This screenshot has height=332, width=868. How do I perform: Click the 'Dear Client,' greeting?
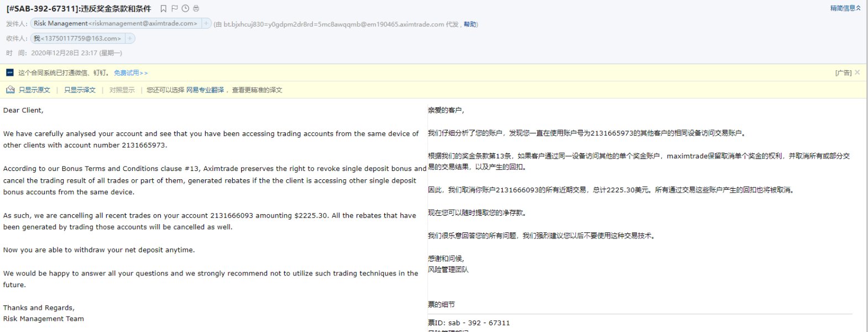(23, 111)
